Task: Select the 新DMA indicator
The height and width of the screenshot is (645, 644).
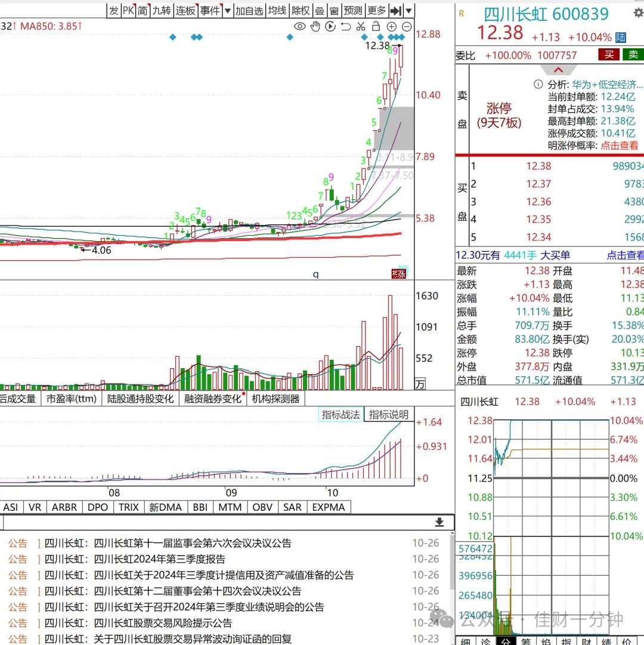Action: coord(166,507)
